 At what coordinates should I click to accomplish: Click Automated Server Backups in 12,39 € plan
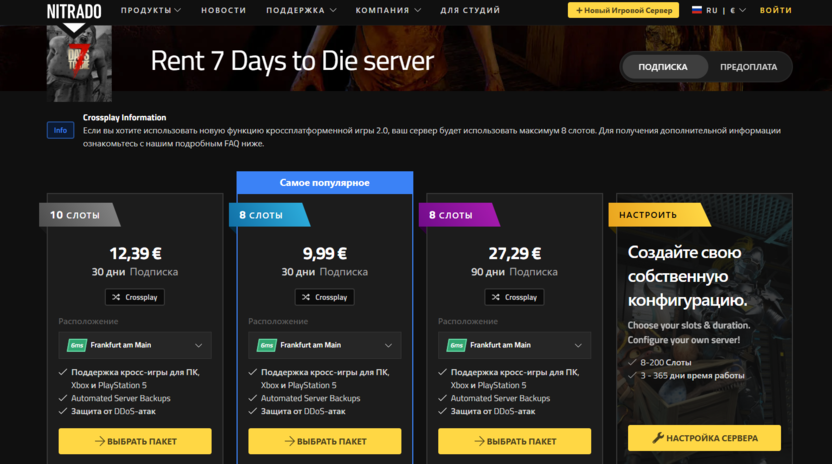click(120, 398)
